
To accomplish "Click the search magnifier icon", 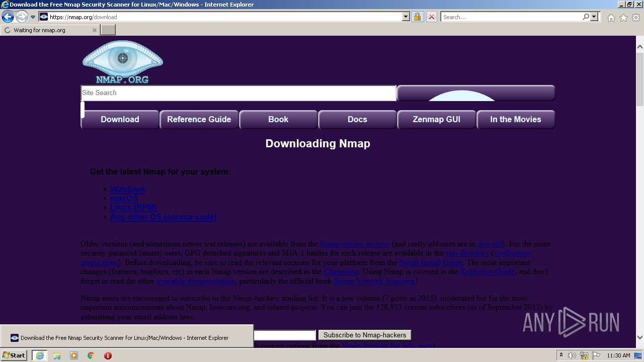I will click(586, 17).
